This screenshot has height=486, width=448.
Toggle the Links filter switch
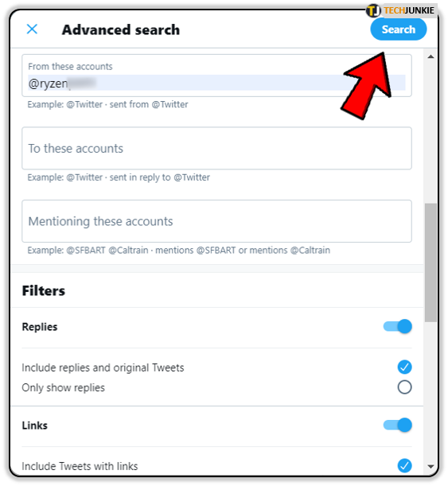[x=397, y=425]
